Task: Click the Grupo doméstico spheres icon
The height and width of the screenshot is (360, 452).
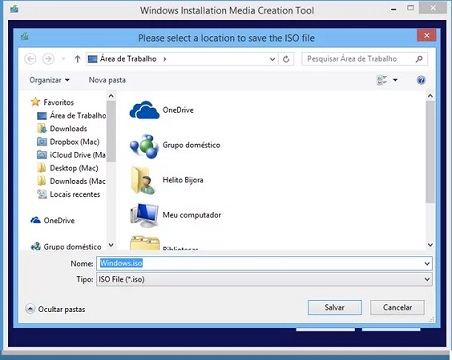Action: (144, 146)
